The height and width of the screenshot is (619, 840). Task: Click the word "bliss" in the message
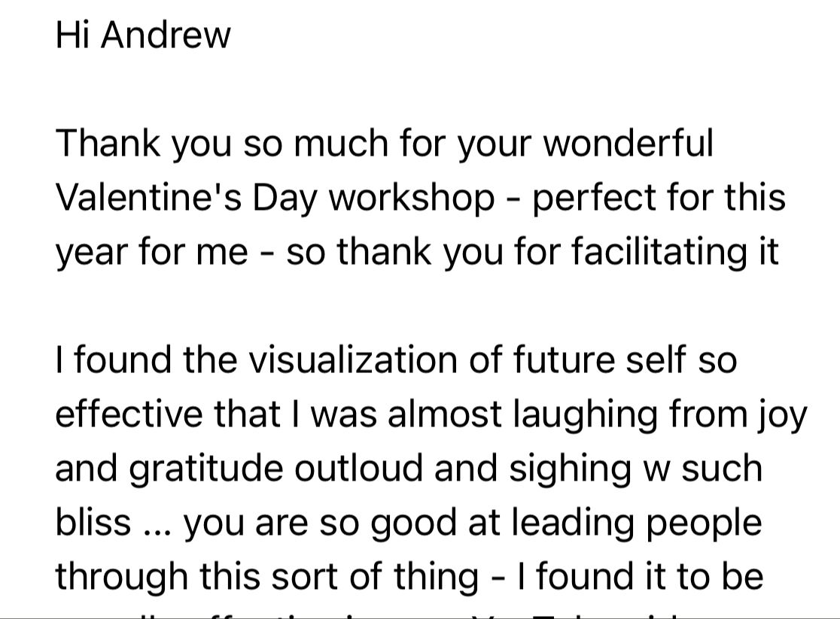pos(93,522)
